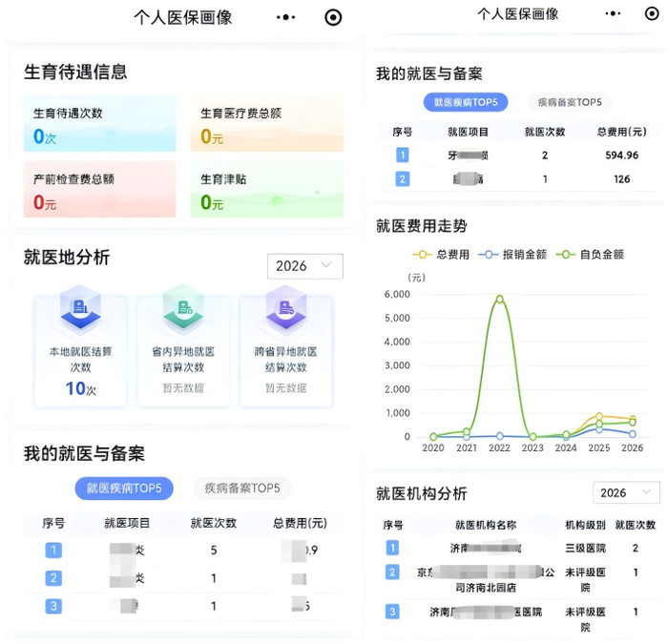This screenshot has width=668, height=644.
Task: Tap the 省内异地就医 green cube icon
Action: (x=183, y=307)
